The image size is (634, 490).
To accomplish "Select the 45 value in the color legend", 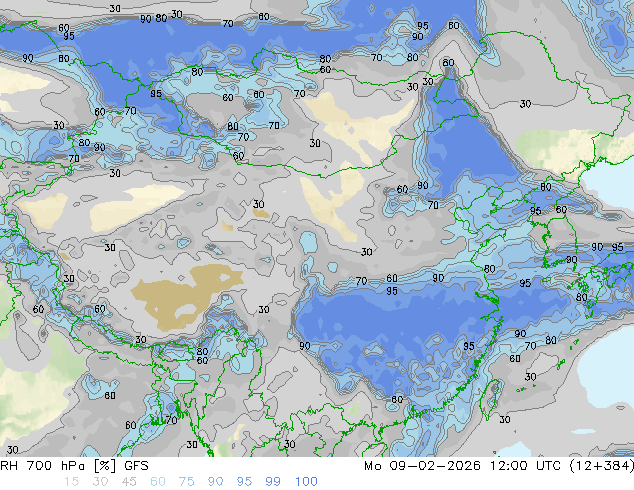I will [x=129, y=482].
